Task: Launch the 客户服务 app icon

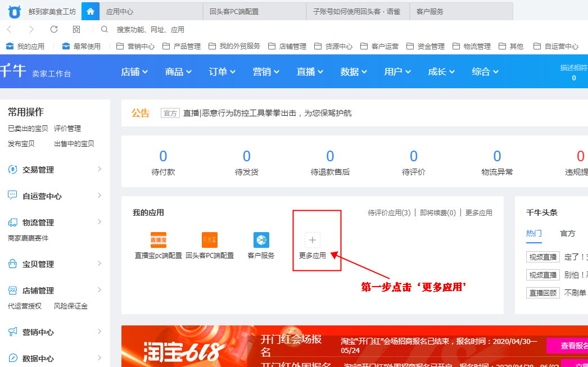Action: [x=261, y=240]
